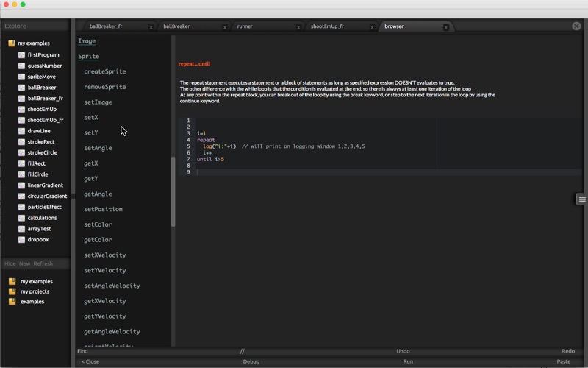Select the my projects folder
The width and height of the screenshot is (588, 368).
pyautogui.click(x=35, y=291)
